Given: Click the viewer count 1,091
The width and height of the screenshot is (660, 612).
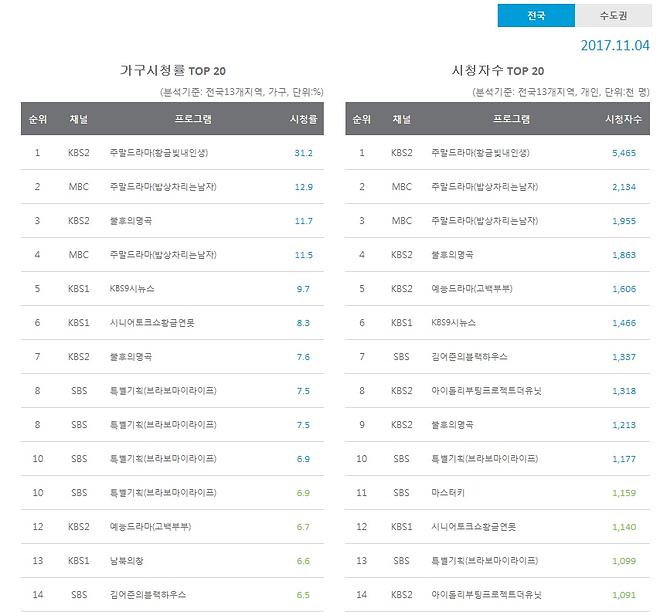Looking at the screenshot, I should pyautogui.click(x=624, y=595).
